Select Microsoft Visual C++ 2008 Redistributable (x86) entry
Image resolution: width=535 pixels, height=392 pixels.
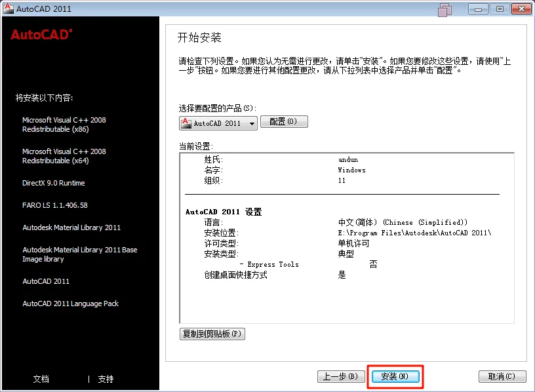[x=64, y=125]
